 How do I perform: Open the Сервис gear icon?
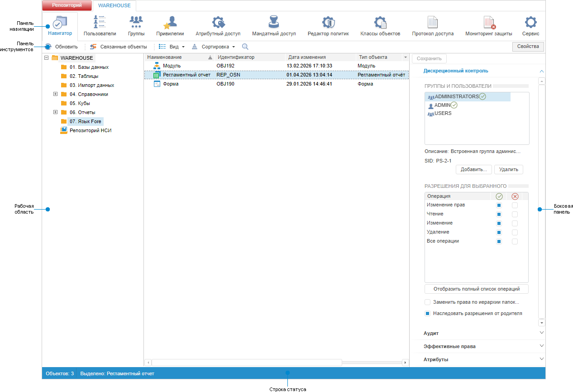click(530, 22)
